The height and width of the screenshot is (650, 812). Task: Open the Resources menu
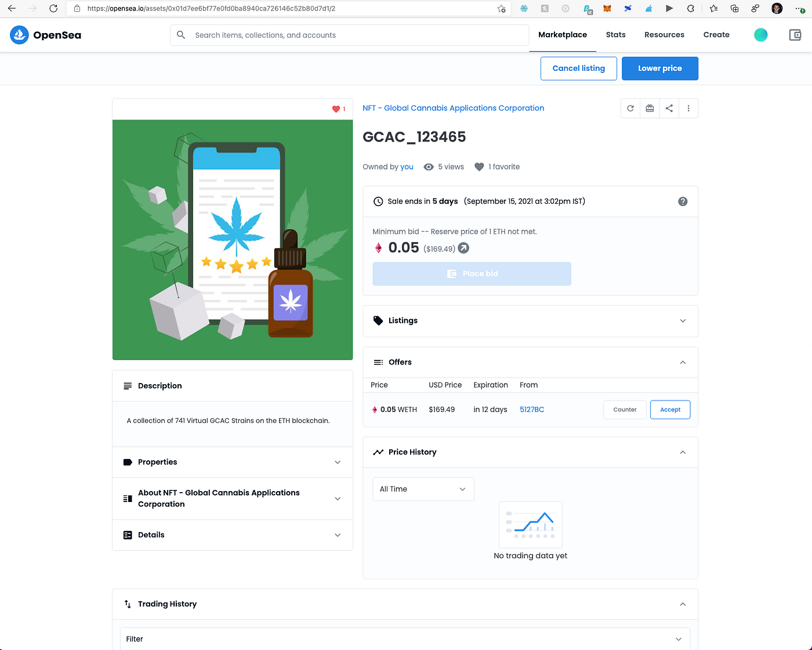click(664, 35)
